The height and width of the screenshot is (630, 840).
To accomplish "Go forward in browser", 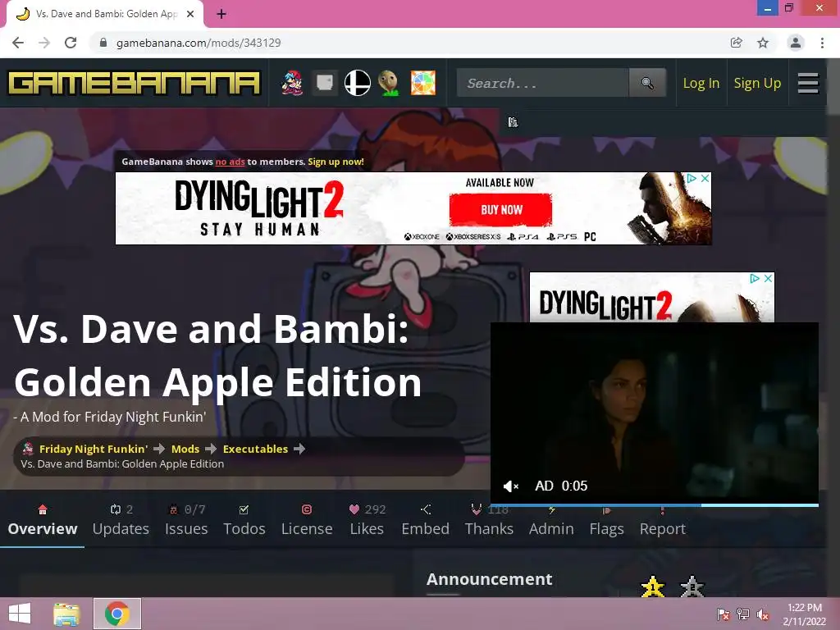I will (x=44, y=43).
